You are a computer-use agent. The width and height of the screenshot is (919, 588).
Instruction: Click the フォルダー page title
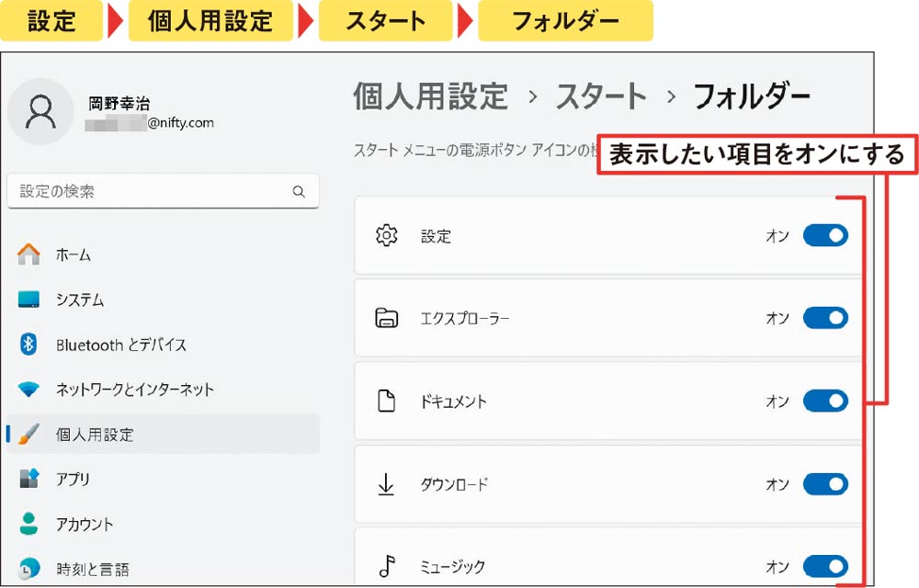coord(752,96)
